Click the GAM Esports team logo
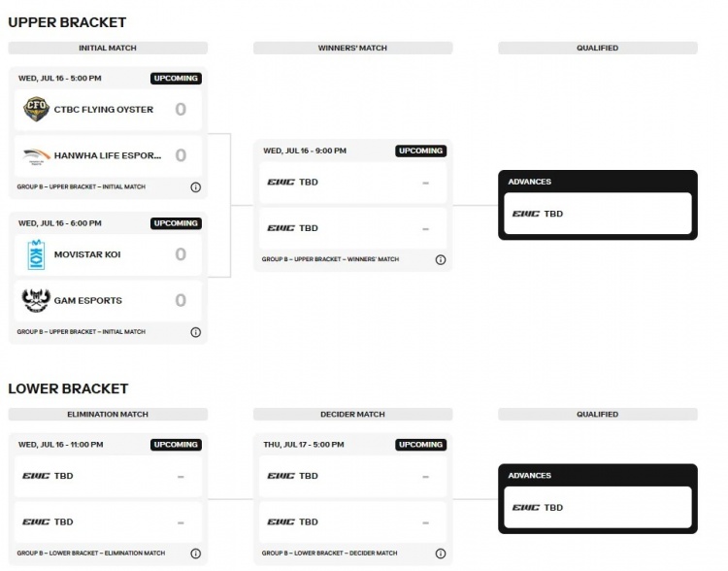This screenshot has width=728, height=571. click(x=36, y=300)
